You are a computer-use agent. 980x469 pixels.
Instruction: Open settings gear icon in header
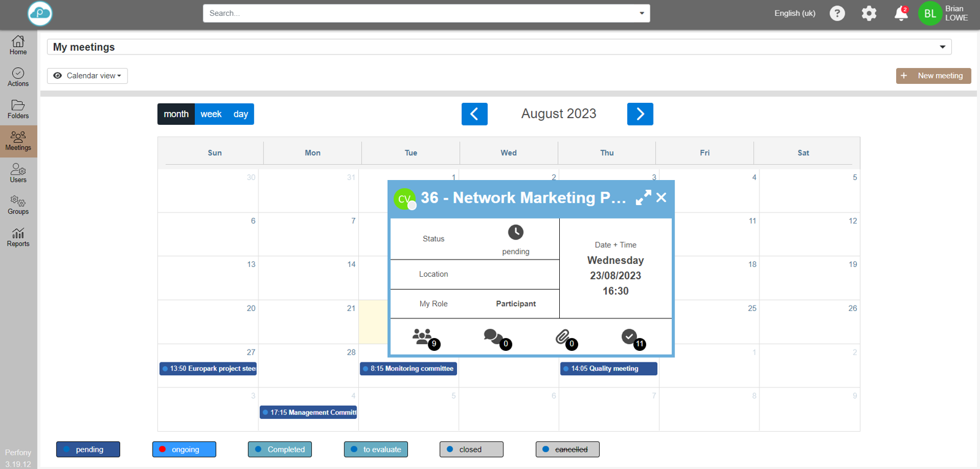click(869, 13)
